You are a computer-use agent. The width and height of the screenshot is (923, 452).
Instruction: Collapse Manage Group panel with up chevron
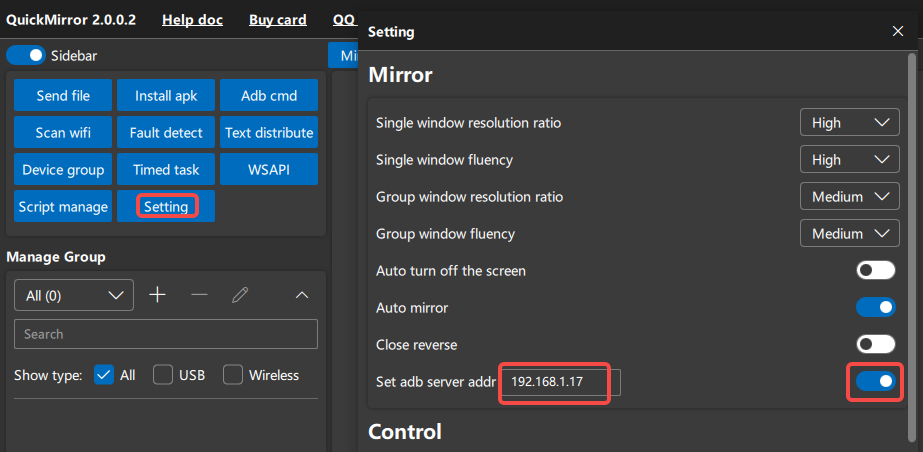tap(301, 295)
